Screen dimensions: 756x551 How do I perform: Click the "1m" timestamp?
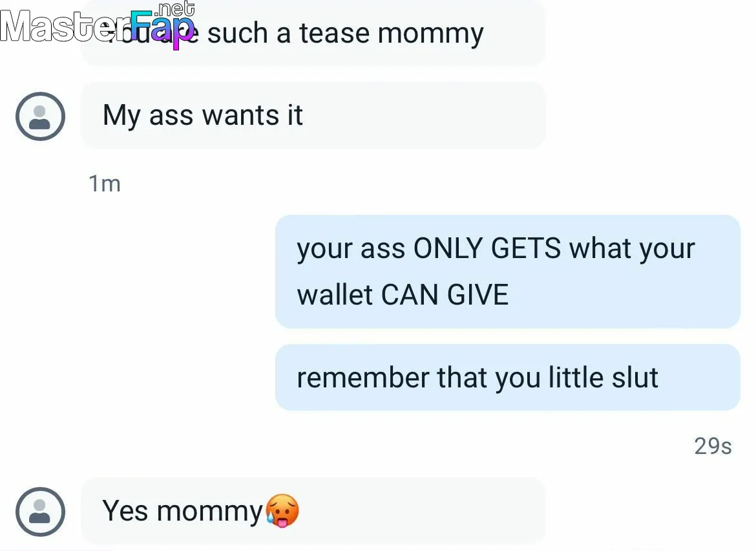[104, 184]
